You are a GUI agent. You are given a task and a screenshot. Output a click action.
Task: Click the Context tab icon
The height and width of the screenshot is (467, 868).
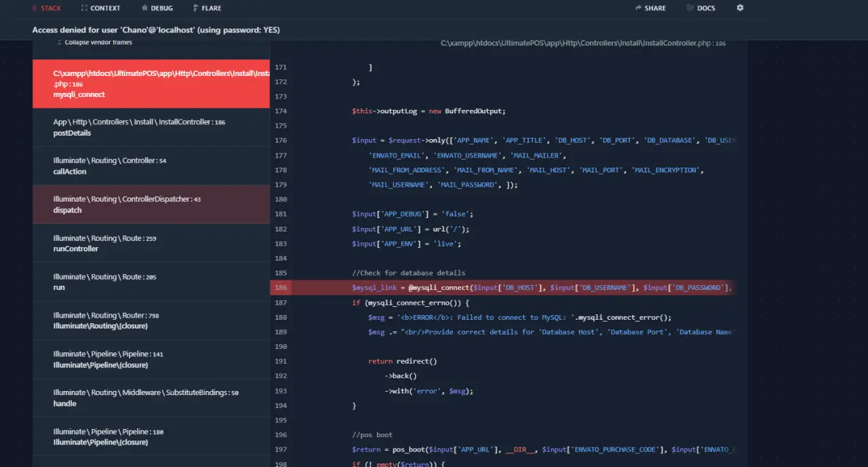point(84,8)
